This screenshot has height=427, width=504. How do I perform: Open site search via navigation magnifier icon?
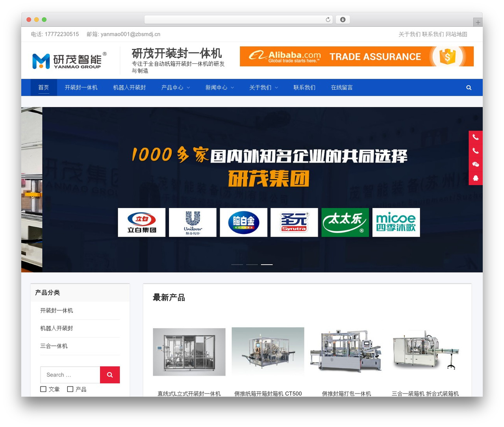click(x=469, y=87)
